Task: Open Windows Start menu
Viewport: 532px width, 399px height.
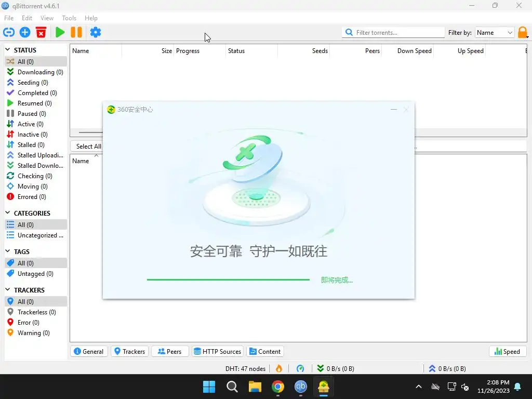Action: pyautogui.click(x=209, y=387)
